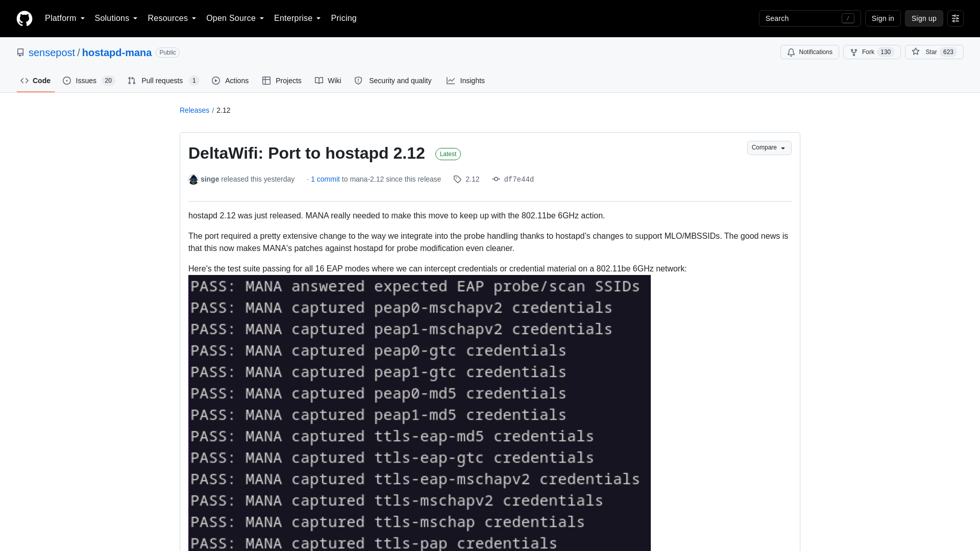Image resolution: width=980 pixels, height=551 pixels.
Task: Open singe's avatar image
Action: (193, 180)
